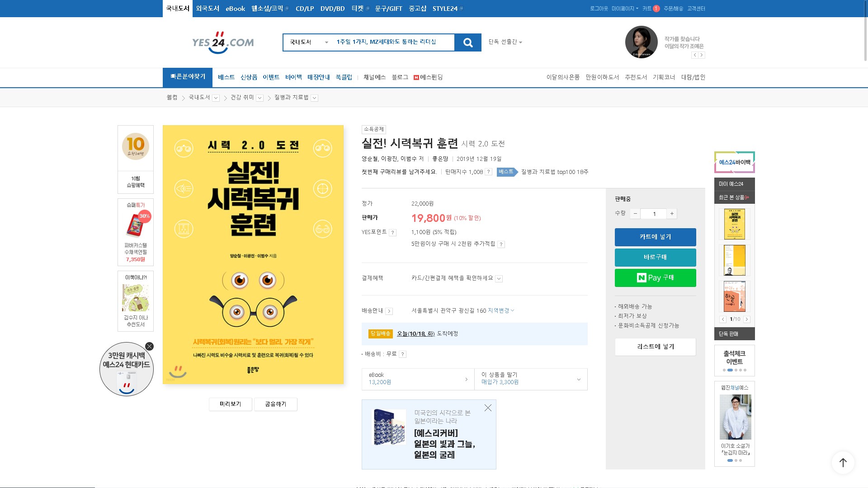Click help icon next to YES포인트
The height and width of the screenshot is (488, 868).
coord(392,233)
